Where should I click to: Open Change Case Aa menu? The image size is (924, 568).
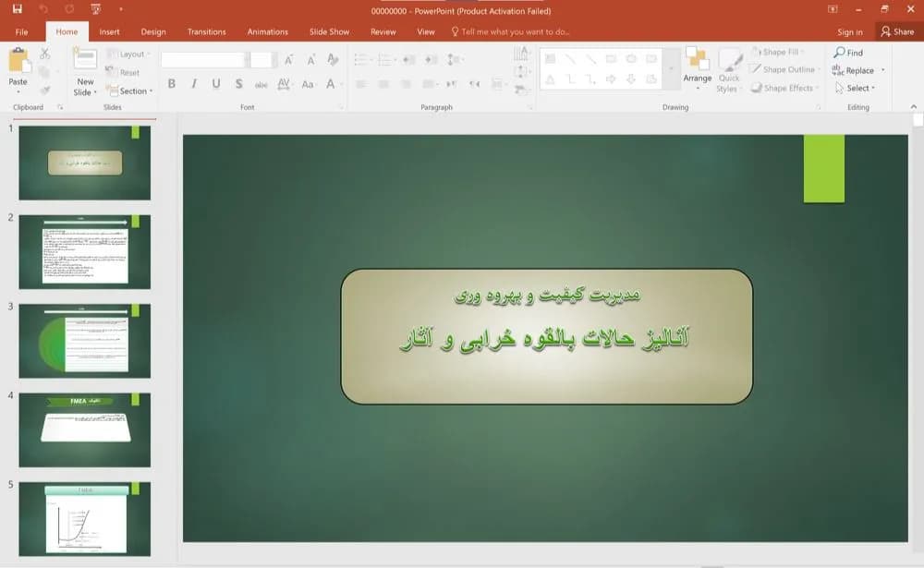click(x=308, y=84)
